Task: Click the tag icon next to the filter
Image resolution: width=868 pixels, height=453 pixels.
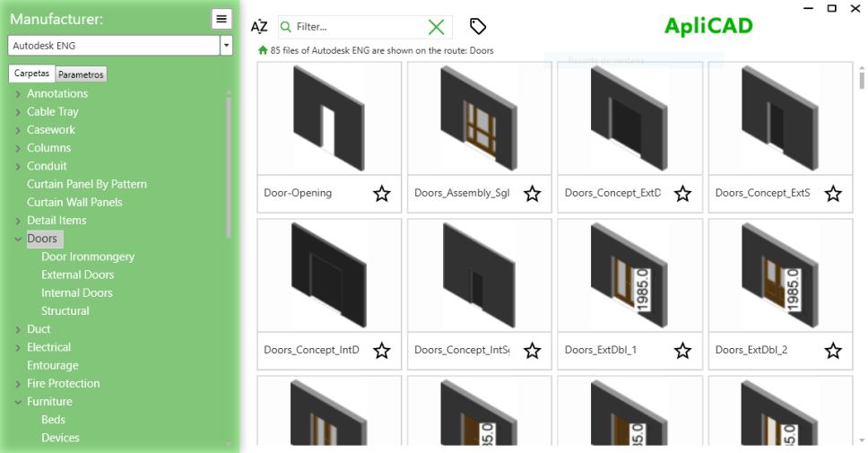Action: click(x=478, y=27)
